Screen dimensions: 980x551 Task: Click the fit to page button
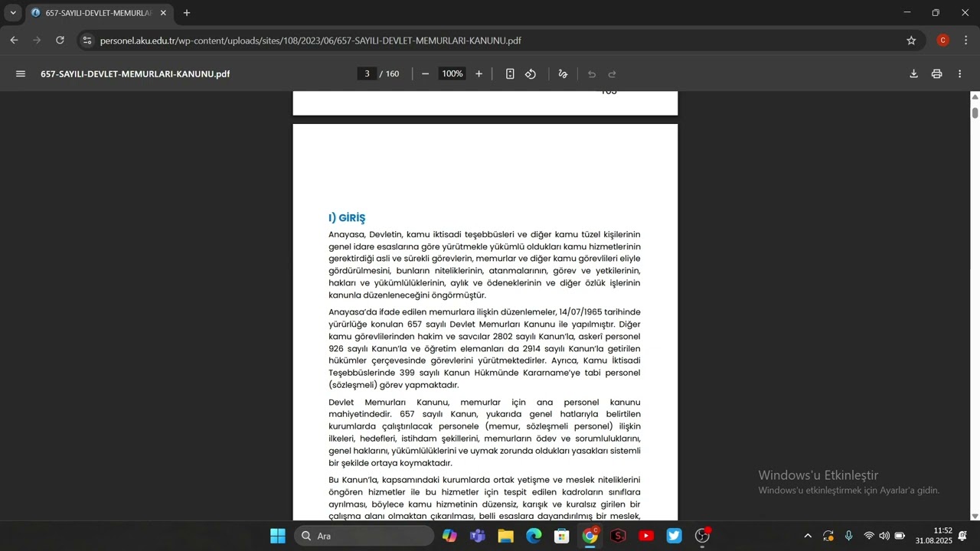coord(510,74)
